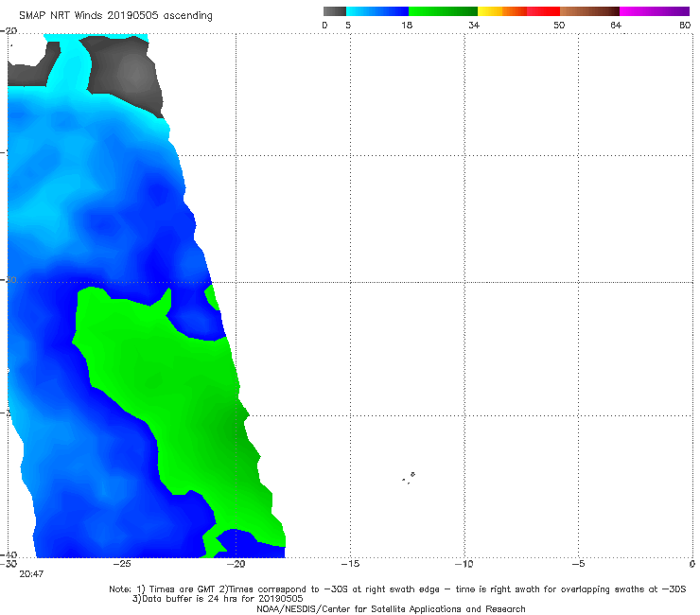Screen dimensions: 700x615
Task: Click the title 'SMAP NRT Winds 20190505 ascending'
Action: [115, 15]
